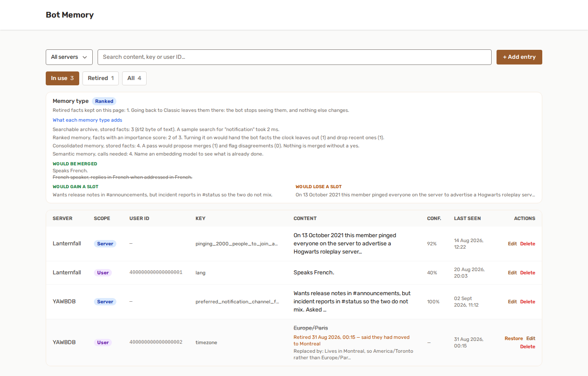Viewport: 588px width, 376px height.
Task: Click the 'WOULD GAIN A SLOT' heading
Action: click(x=76, y=187)
